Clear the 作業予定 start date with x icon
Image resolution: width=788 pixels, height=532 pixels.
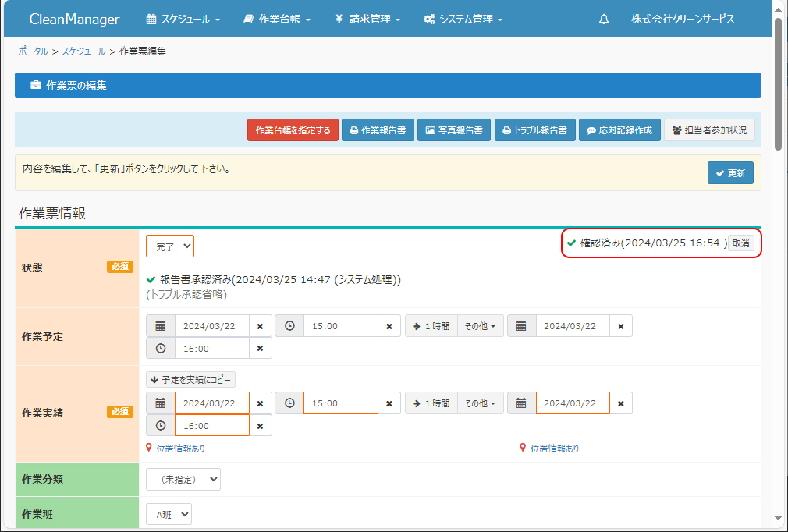click(x=261, y=326)
